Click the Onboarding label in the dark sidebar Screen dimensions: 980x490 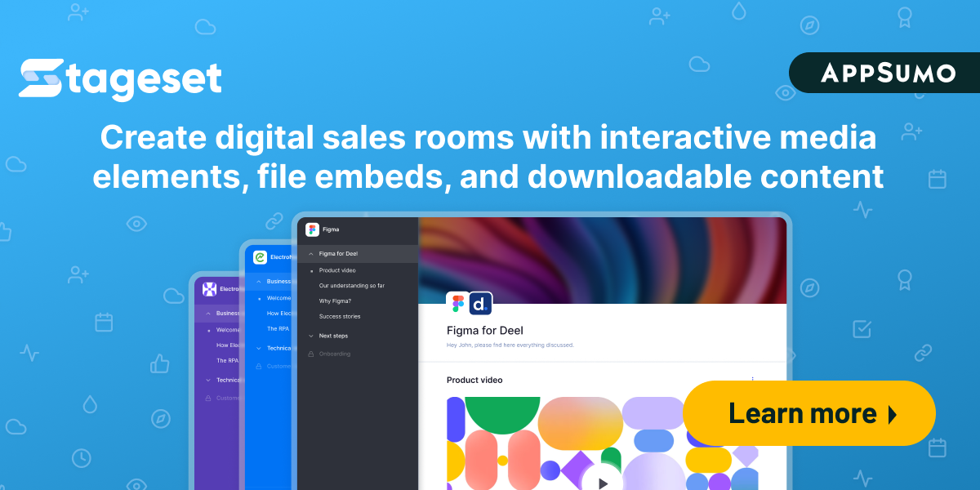pos(335,354)
